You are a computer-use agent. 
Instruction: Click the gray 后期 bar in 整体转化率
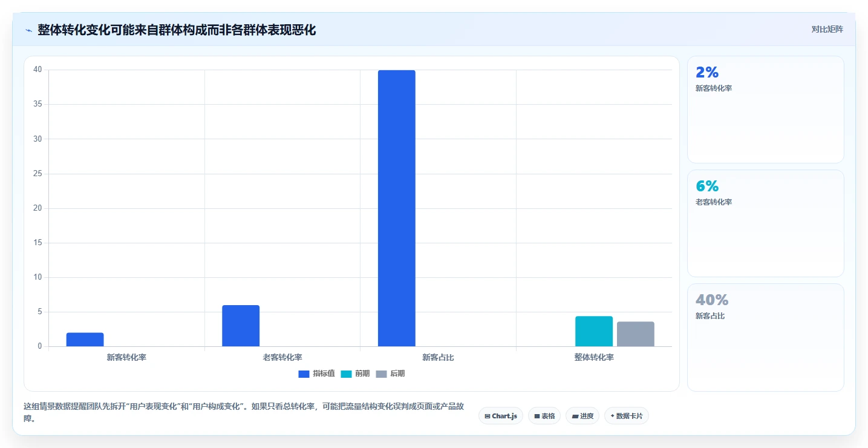pos(636,334)
